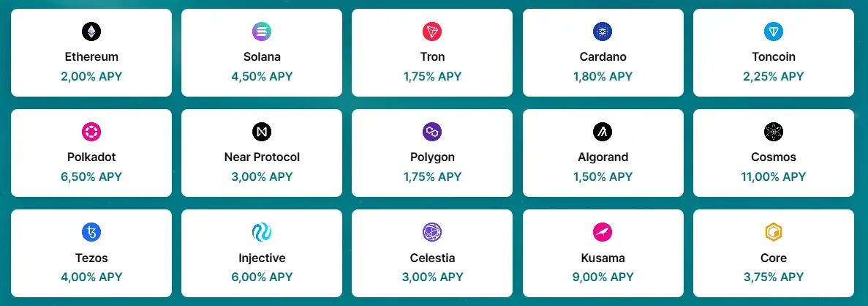Open the Polkadot staking card label
The height and width of the screenshot is (306, 868).
pyautogui.click(x=91, y=157)
